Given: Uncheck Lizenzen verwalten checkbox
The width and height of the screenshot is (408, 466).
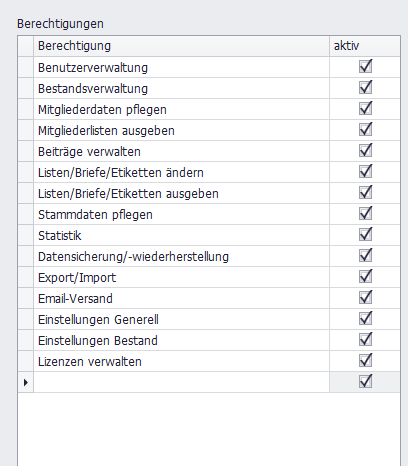Looking at the screenshot, I should tap(365, 361).
